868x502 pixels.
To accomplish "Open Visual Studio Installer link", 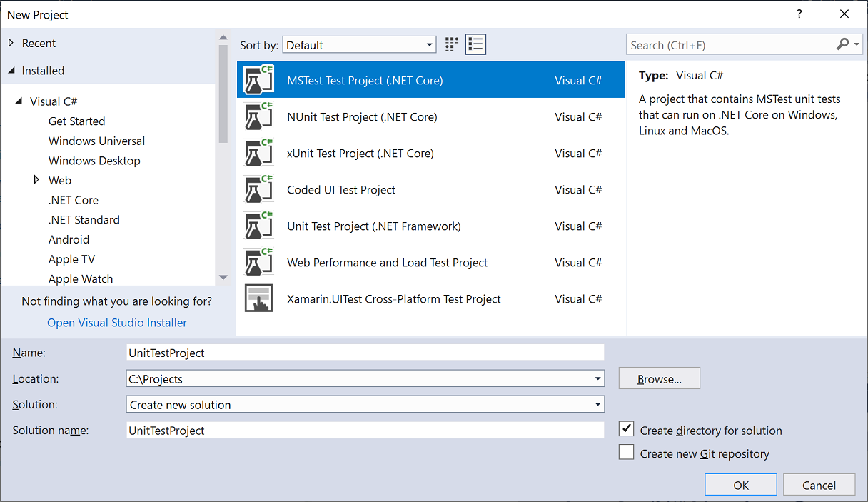I will (117, 323).
